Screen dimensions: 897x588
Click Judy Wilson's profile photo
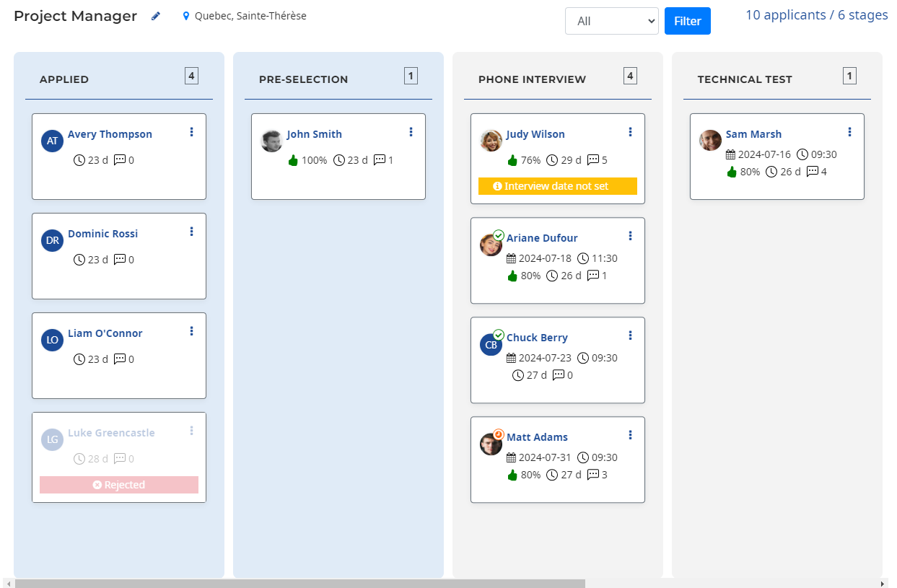[x=491, y=141]
